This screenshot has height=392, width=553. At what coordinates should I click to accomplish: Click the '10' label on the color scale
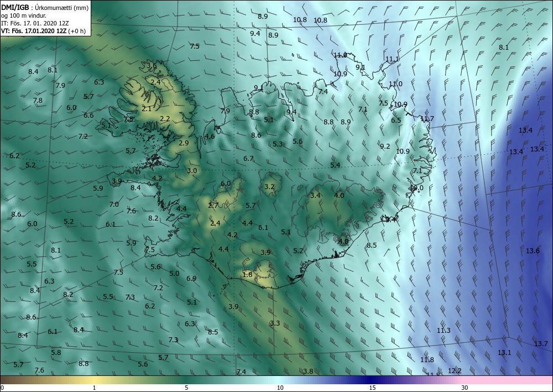[x=280, y=388]
